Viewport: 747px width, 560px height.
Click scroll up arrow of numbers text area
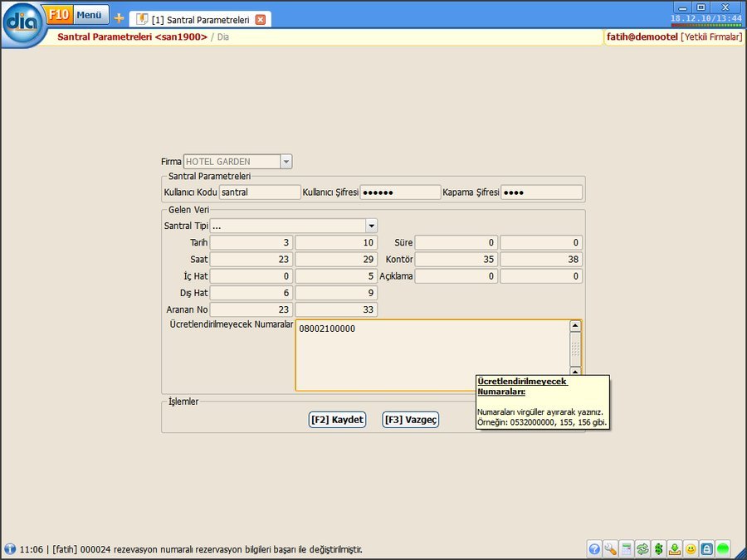pos(575,326)
